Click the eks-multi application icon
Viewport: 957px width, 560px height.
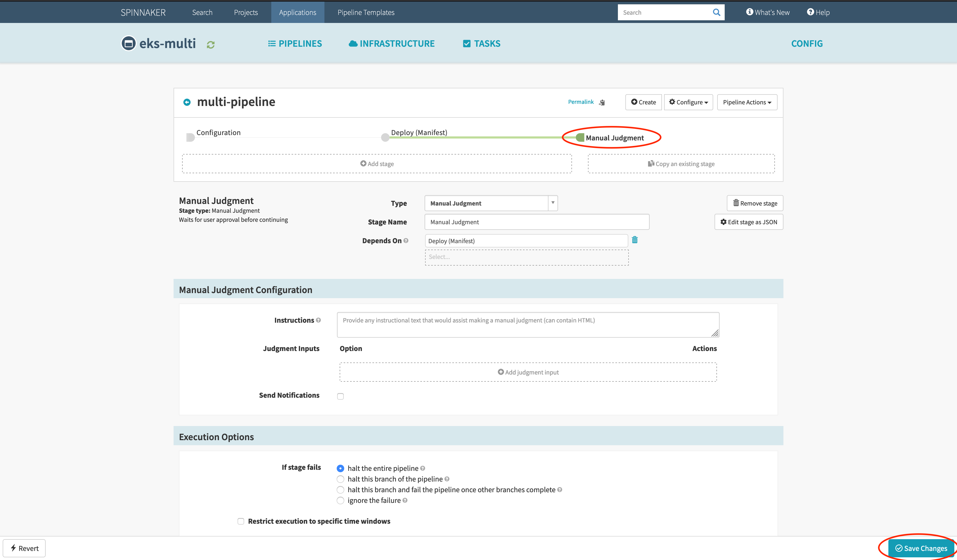[128, 43]
